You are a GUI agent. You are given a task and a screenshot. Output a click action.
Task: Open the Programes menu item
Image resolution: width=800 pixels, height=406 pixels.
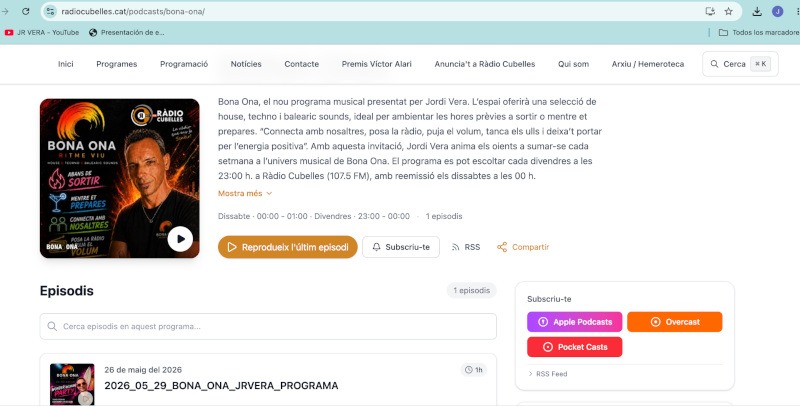tap(117, 64)
